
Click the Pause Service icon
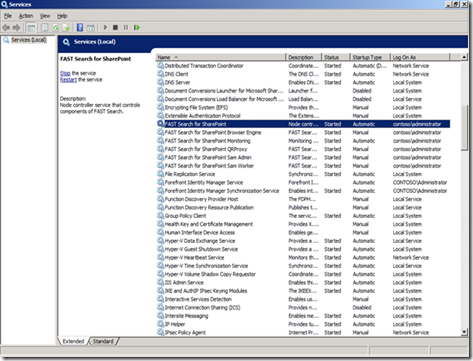pyautogui.click(x=126, y=27)
